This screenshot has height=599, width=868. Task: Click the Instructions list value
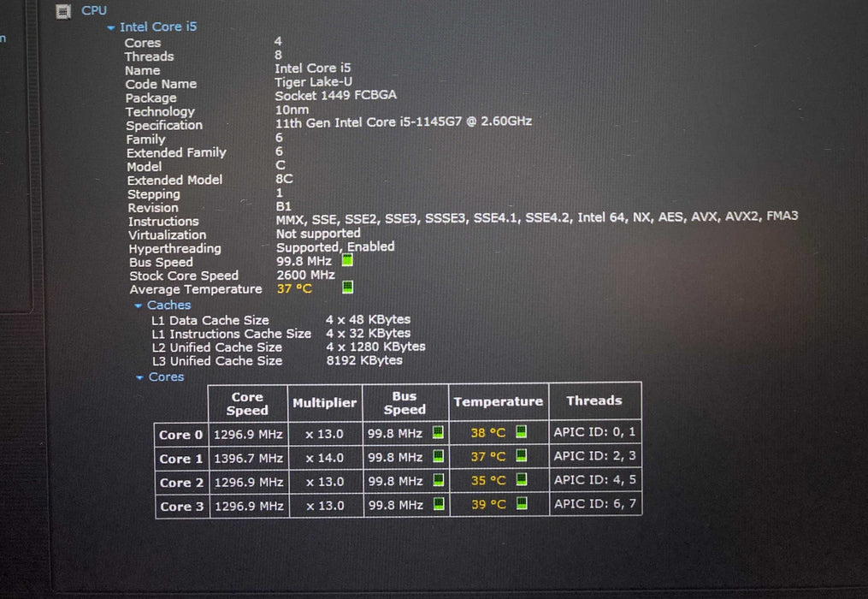pos(537,217)
